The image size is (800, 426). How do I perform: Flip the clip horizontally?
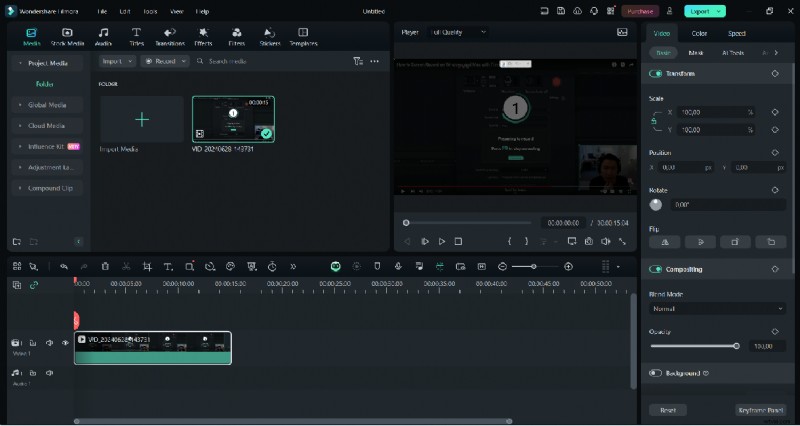coord(664,241)
